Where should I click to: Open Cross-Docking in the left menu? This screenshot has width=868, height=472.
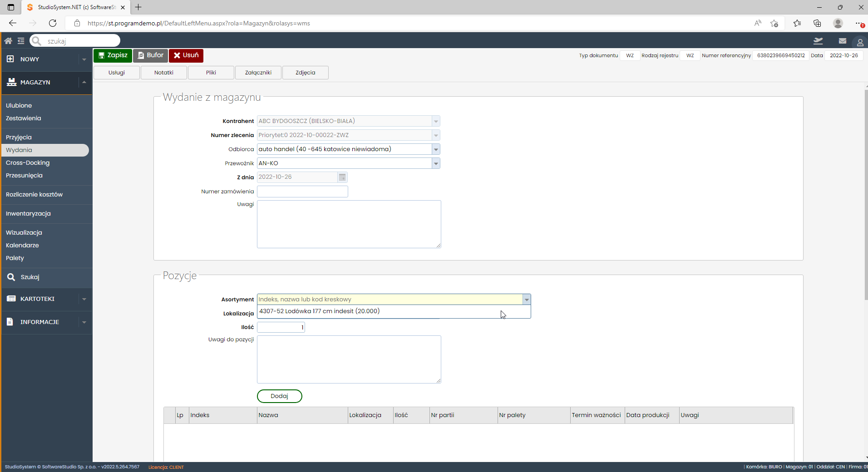coord(28,163)
